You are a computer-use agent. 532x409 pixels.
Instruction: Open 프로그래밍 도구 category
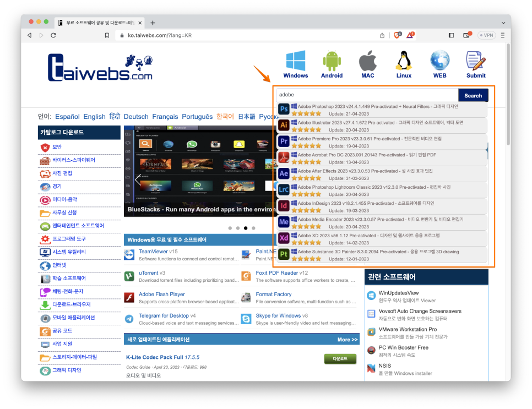(69, 239)
